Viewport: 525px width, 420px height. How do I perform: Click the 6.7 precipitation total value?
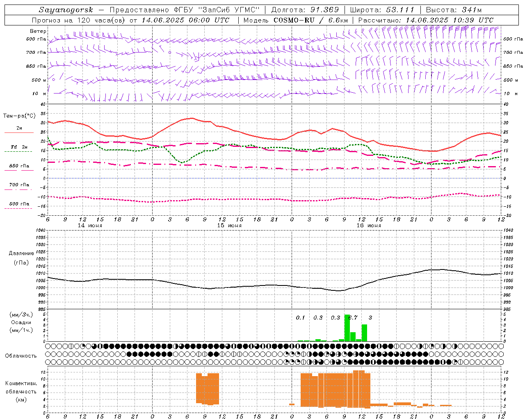[x=353, y=318]
